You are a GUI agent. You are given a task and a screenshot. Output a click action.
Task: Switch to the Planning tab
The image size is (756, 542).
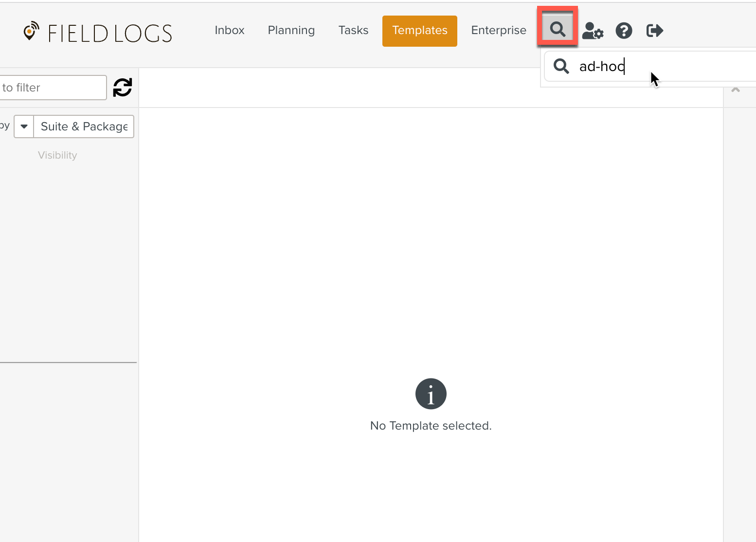pos(291,30)
